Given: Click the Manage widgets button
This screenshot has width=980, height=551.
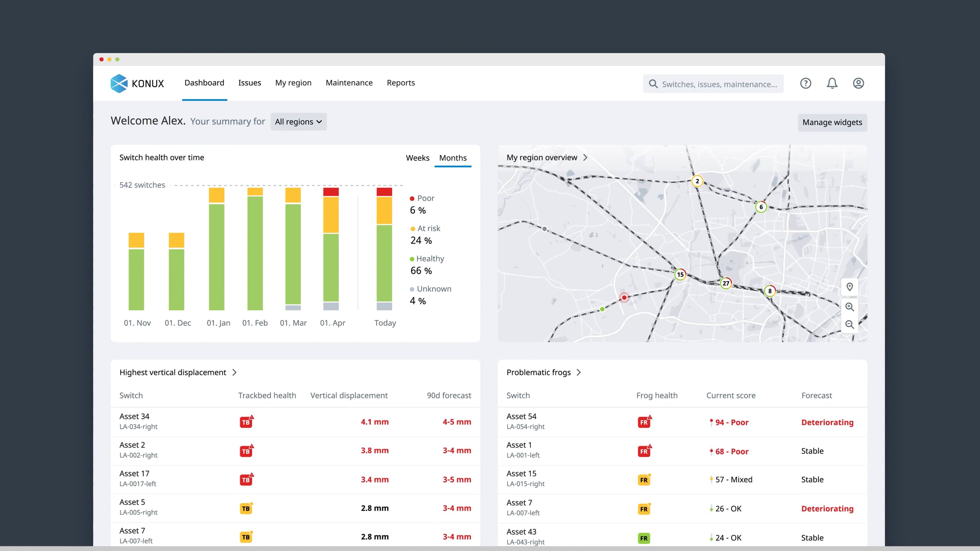Looking at the screenshot, I should coord(832,122).
